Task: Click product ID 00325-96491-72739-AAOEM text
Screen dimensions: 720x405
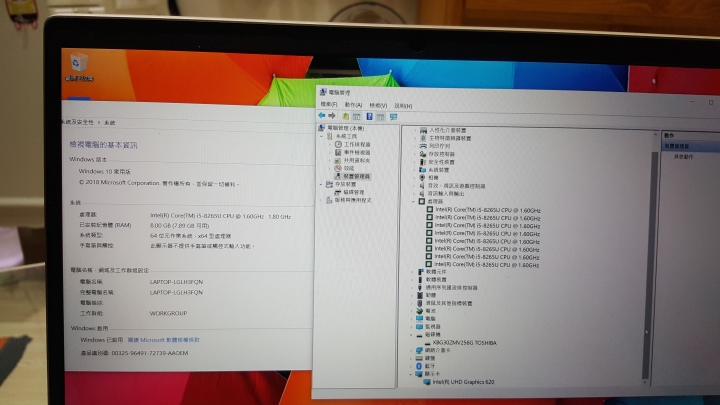Action: [x=150, y=353]
